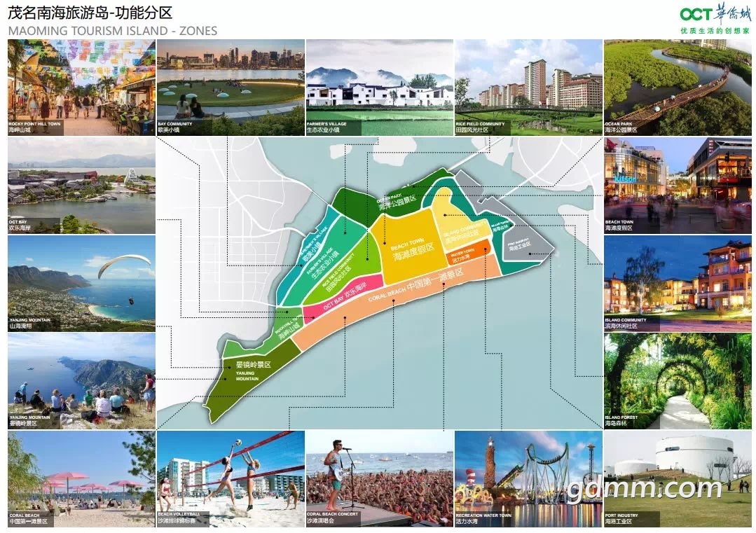Select the Coral Beach Concert guitarist photo
This screenshot has height=533, width=756.
tap(380, 478)
